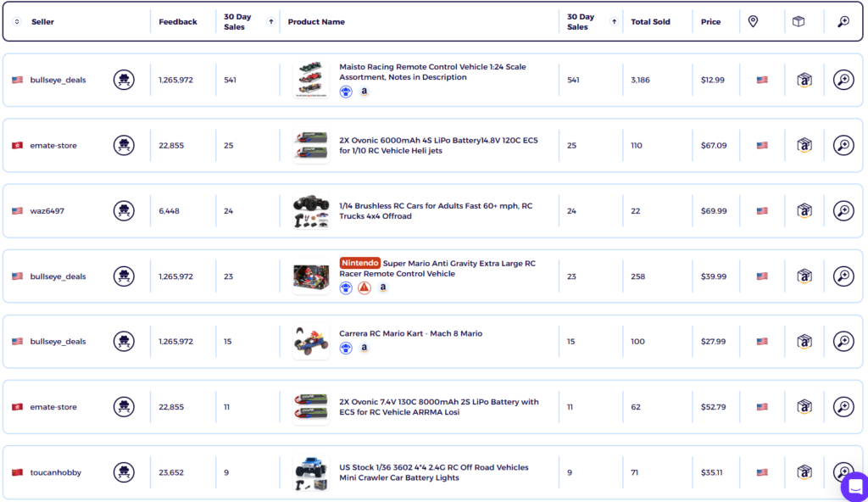Click the spy icon beside waz6497
The height and width of the screenshot is (502, 868).
(124, 210)
